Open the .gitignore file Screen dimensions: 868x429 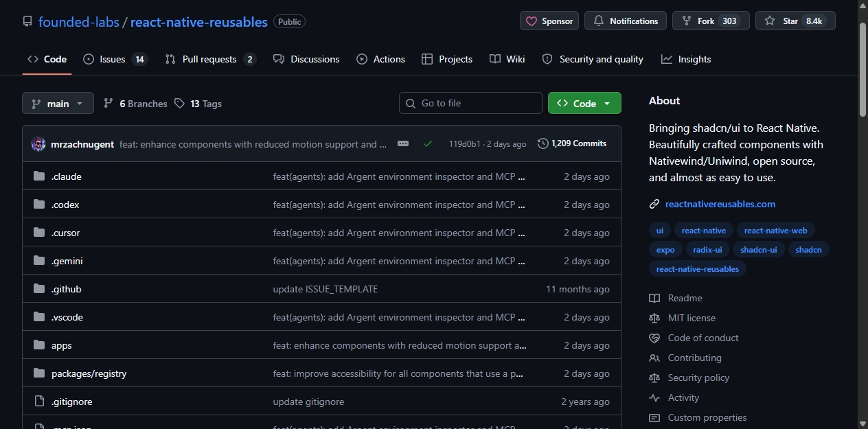(x=72, y=402)
